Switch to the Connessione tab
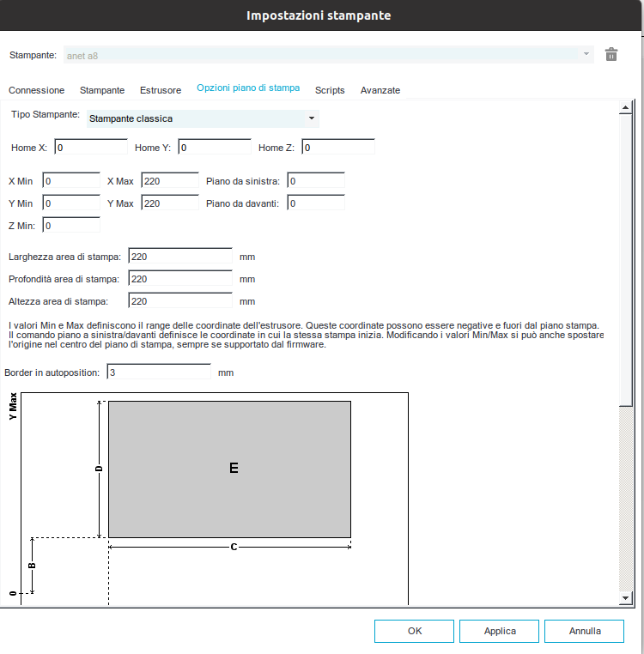 click(x=37, y=90)
